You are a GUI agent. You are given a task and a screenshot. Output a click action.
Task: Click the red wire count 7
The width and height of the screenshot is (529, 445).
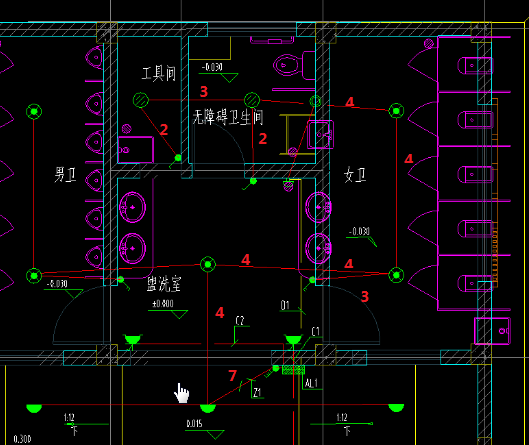tap(233, 375)
